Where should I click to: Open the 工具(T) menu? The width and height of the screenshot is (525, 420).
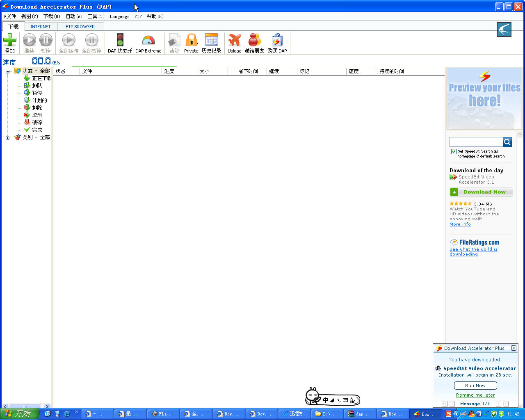coord(96,16)
